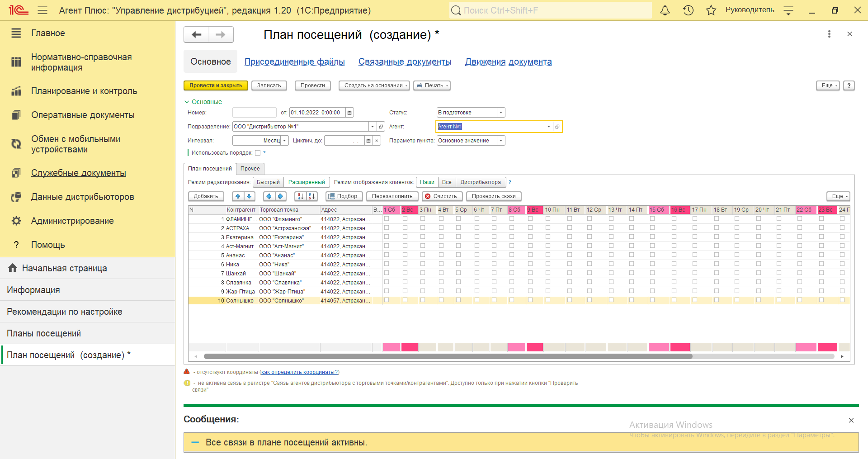Click Провести и закрыть button

216,85
